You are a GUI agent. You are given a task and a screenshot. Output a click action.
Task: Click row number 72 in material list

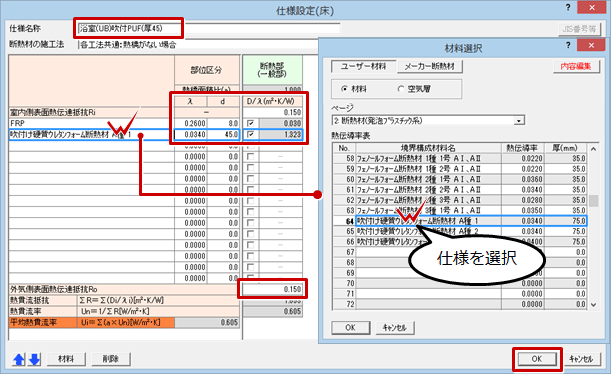pos(344,304)
